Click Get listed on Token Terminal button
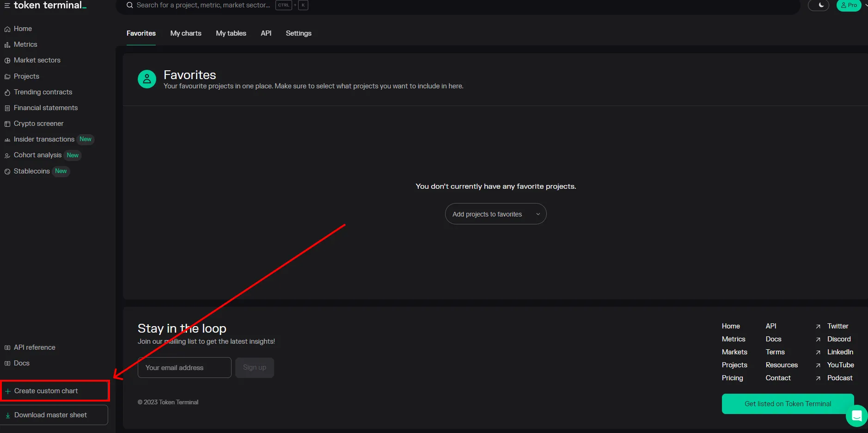The image size is (868, 433). tap(788, 404)
